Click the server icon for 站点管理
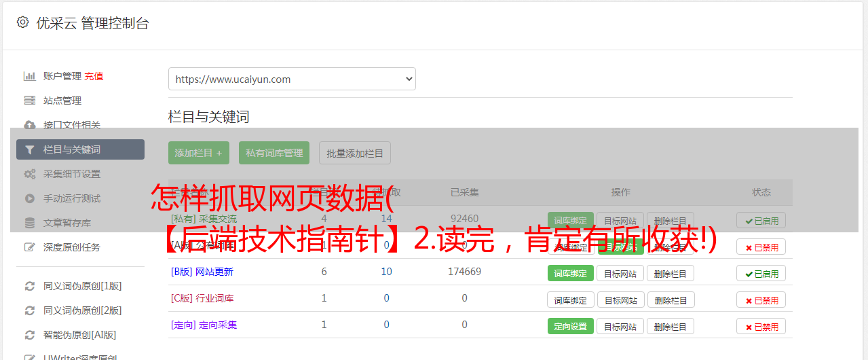 pyautogui.click(x=29, y=101)
